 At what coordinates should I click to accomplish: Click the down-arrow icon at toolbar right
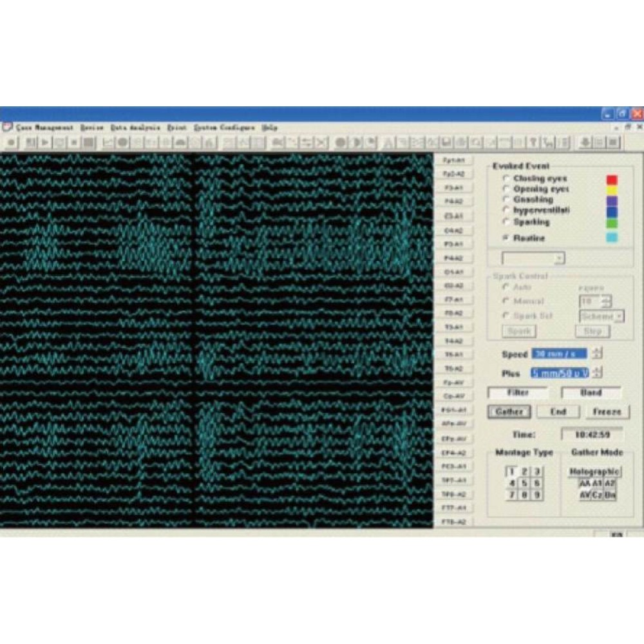[x=585, y=142]
